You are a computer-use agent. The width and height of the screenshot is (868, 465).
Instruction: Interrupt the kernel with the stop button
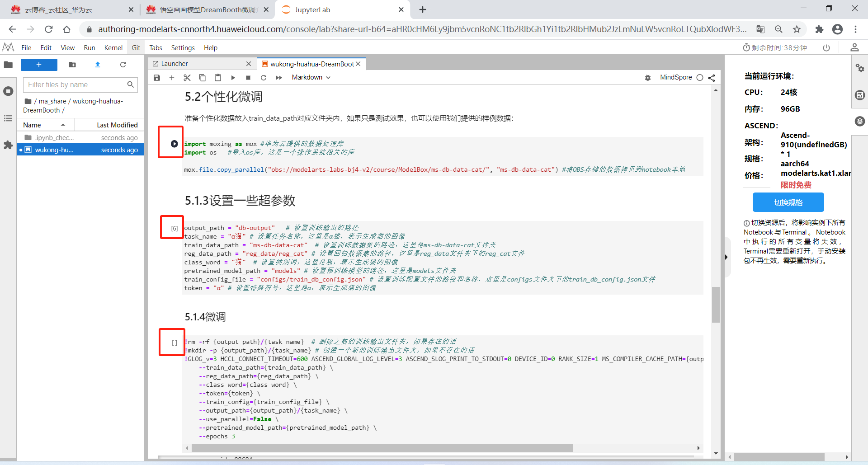point(248,78)
